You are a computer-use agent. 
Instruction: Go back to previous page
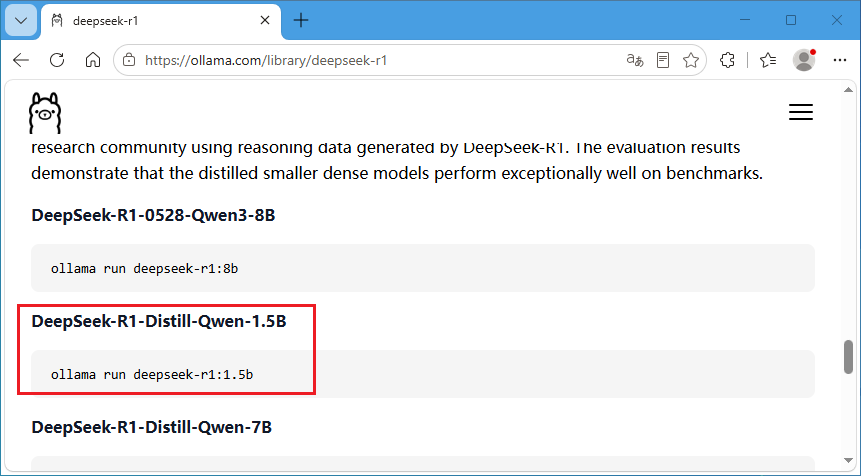pyautogui.click(x=21, y=60)
